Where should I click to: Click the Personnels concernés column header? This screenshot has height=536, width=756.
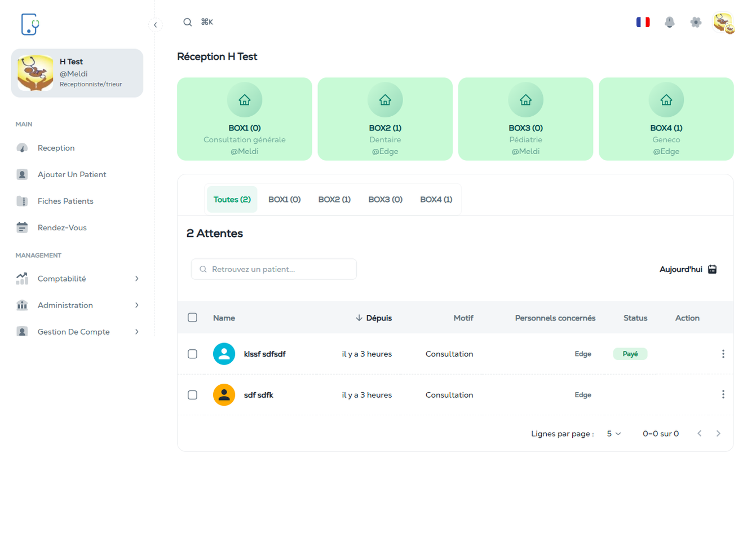coord(555,318)
